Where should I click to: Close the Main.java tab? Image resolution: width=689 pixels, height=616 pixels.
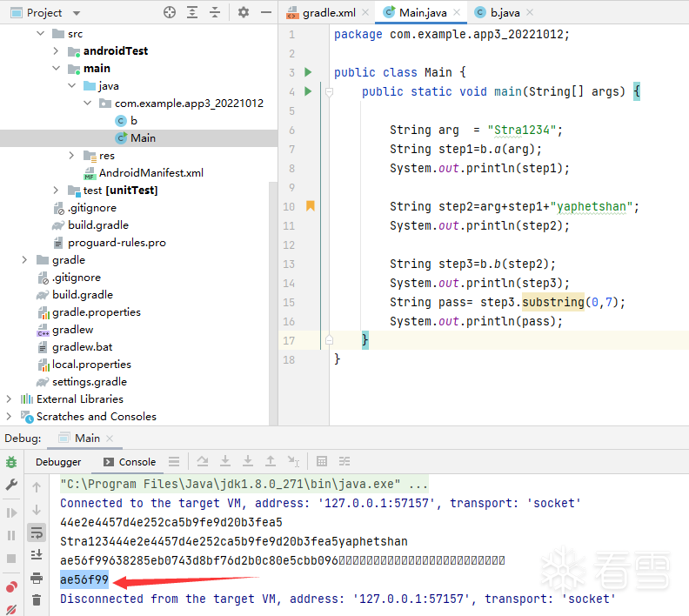click(457, 12)
